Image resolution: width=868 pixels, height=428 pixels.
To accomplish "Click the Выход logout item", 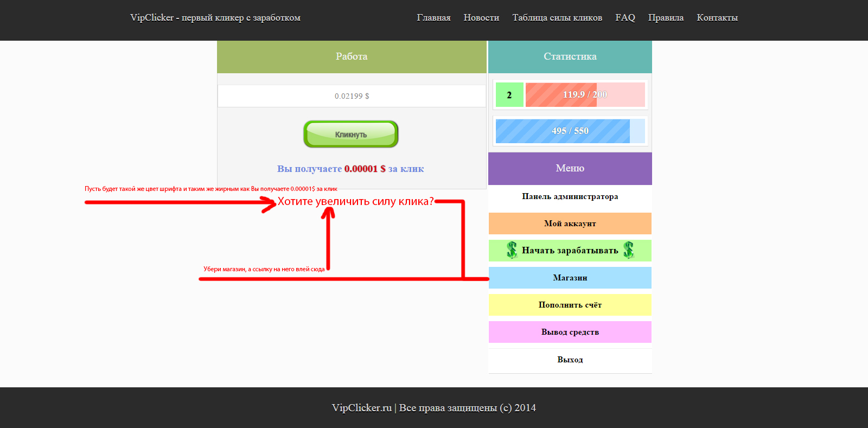I will [570, 360].
